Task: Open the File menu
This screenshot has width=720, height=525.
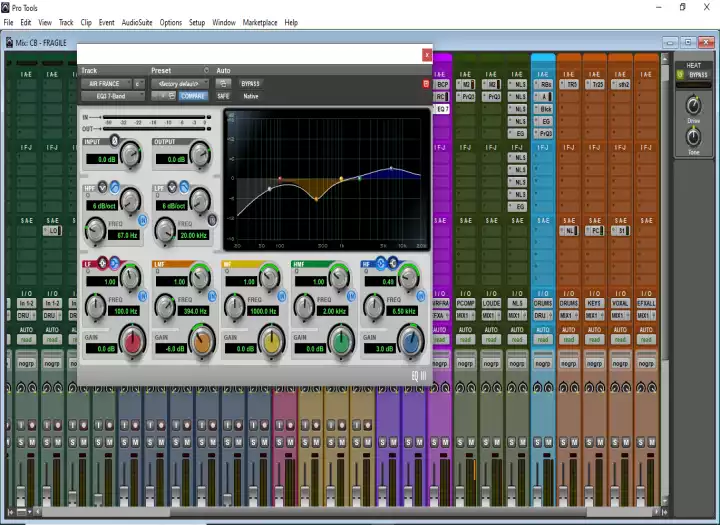Action: tap(8, 22)
